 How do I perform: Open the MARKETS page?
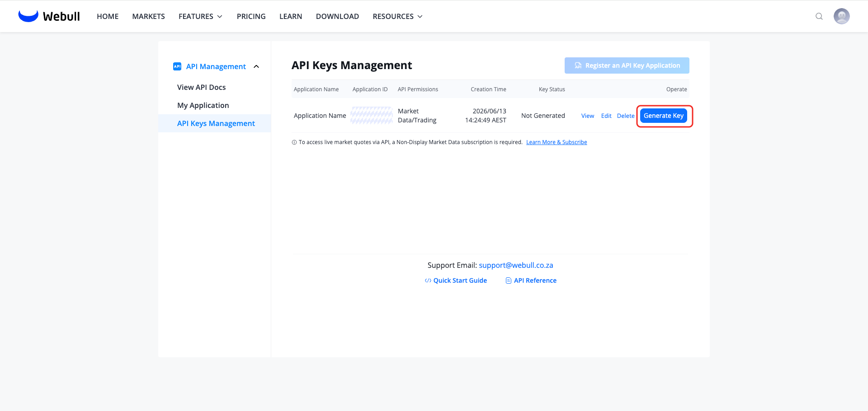[x=148, y=16]
